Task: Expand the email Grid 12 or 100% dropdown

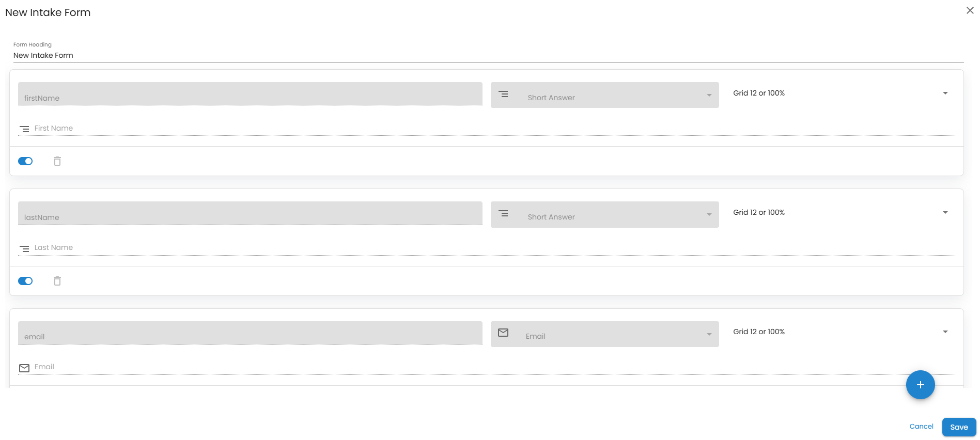Action: coord(841,332)
